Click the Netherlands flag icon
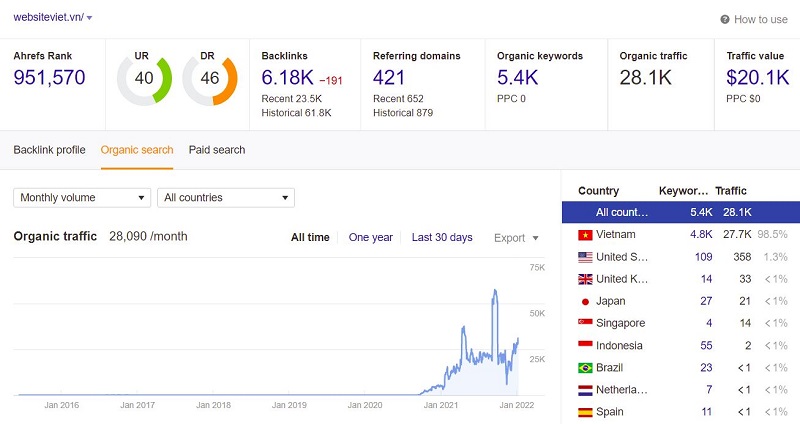800x424 pixels. 585,390
